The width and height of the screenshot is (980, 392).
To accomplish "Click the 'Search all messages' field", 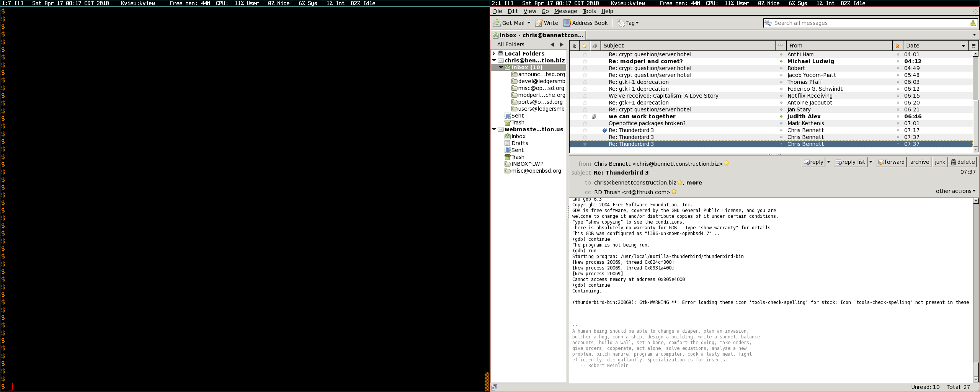I will (869, 23).
